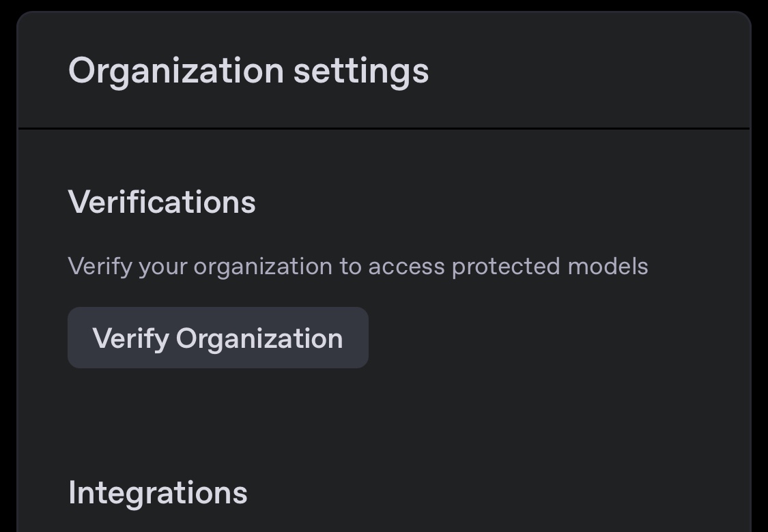
Task: Select the Organization settings page title
Action: click(x=248, y=72)
